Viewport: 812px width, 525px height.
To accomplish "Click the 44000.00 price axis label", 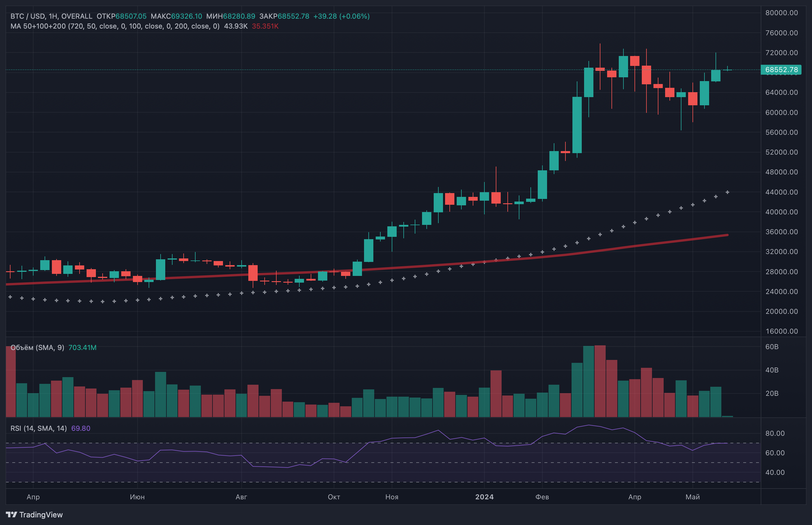I will [782, 192].
